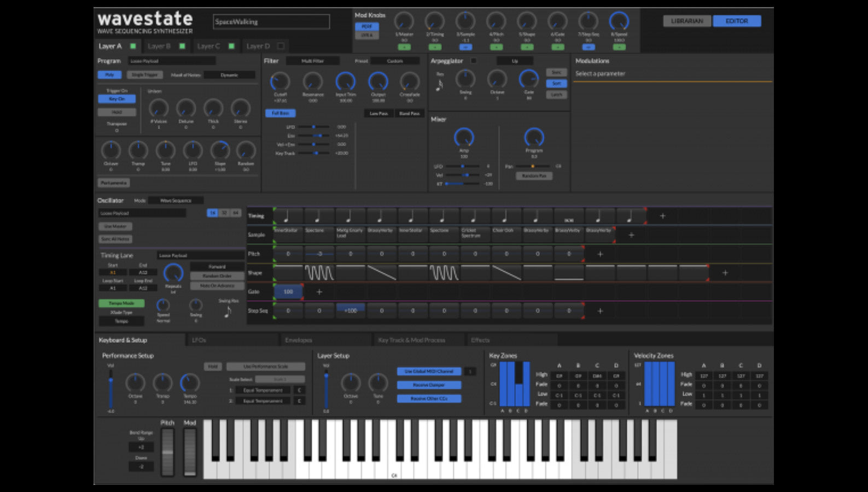Click the Unison Detune knob
This screenshot has width=868, height=492.
point(186,108)
